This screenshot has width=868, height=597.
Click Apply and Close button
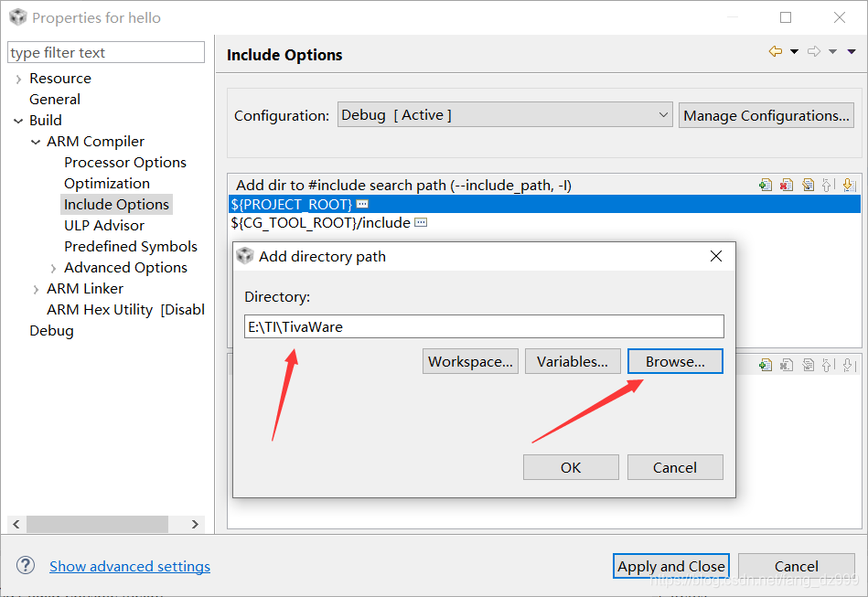click(671, 566)
